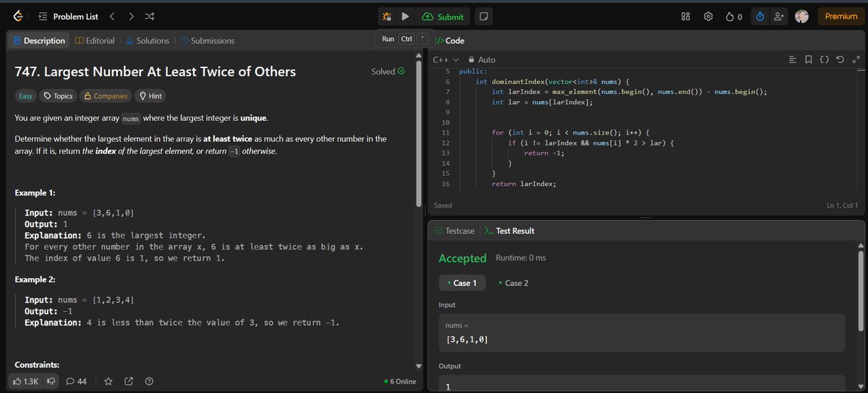Screen dimensions: 868x393
Task: Show the locked Companies tag
Action: [x=106, y=96]
